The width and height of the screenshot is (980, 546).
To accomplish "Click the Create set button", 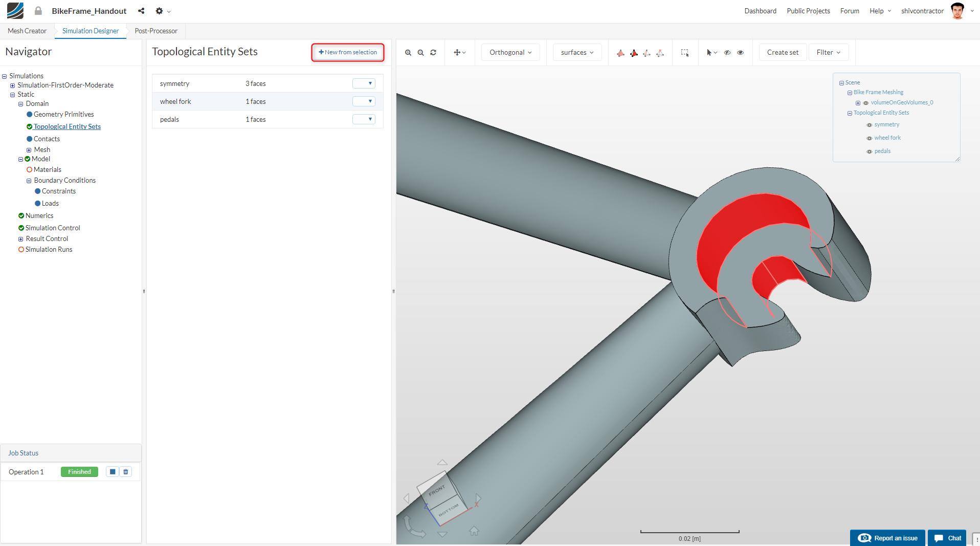I will coord(783,53).
